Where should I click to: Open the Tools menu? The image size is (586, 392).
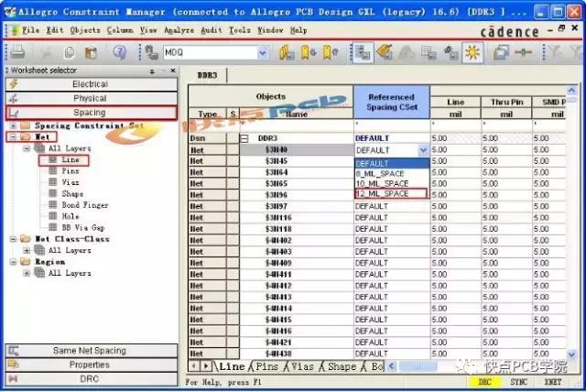(x=240, y=30)
